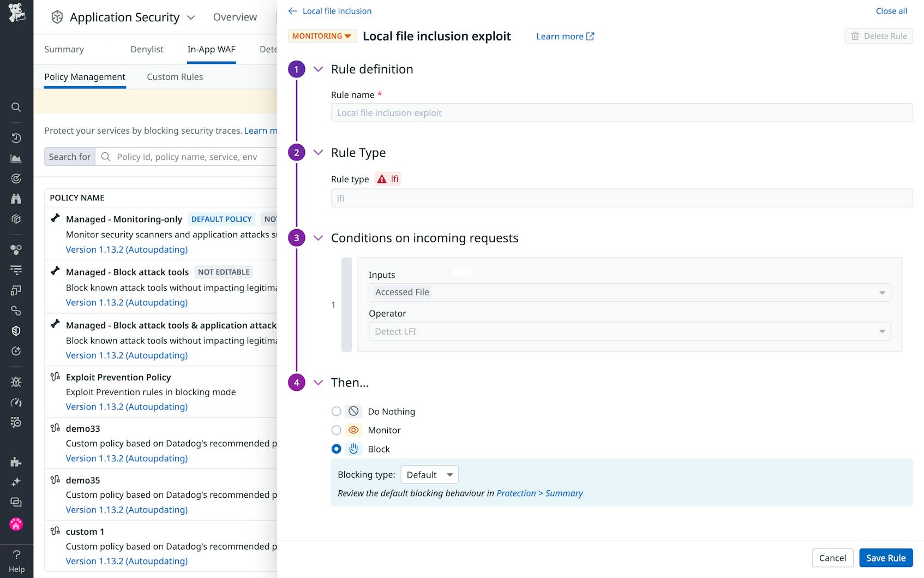The image size is (924, 578).
Task: Select the Monitor action
Action: [336, 430]
